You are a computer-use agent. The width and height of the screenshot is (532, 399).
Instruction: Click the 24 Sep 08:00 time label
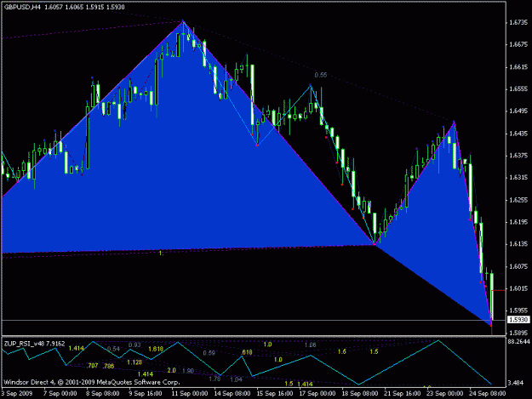pos(488,394)
